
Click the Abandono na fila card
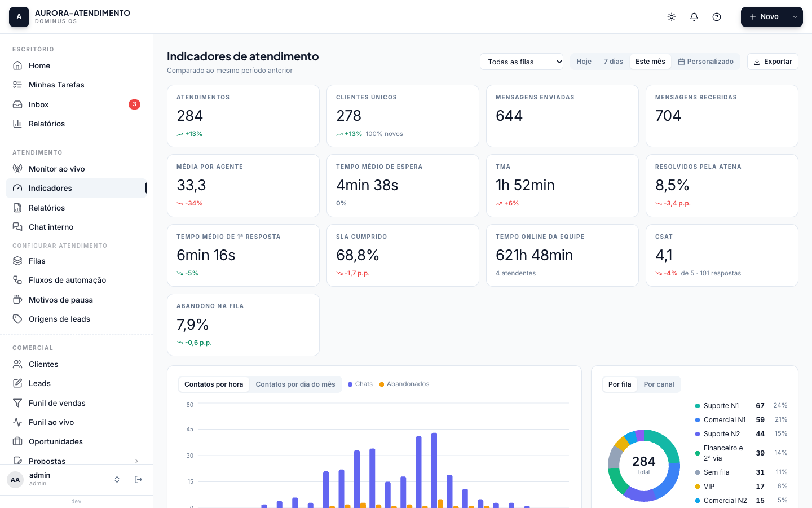tap(243, 325)
